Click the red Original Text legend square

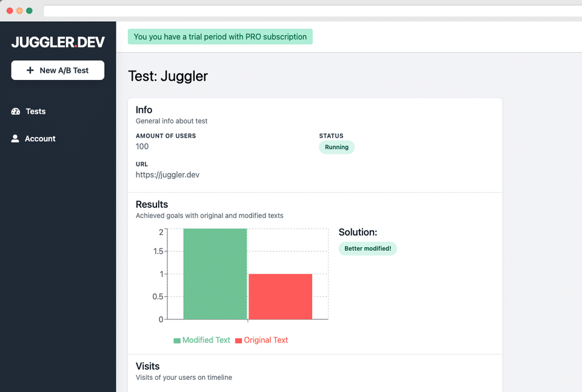click(x=239, y=341)
